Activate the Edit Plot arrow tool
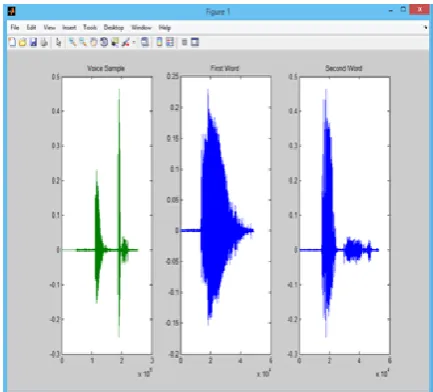This screenshot has width=433, height=392. click(x=59, y=42)
